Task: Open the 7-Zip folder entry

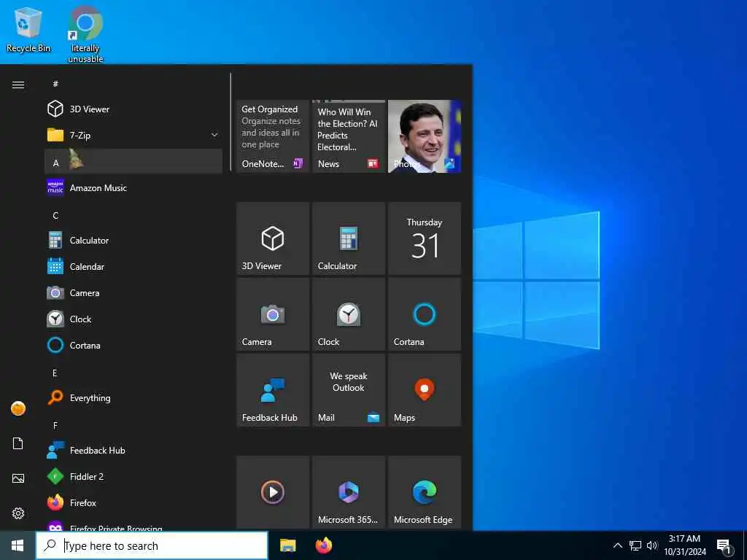Action: tap(133, 135)
